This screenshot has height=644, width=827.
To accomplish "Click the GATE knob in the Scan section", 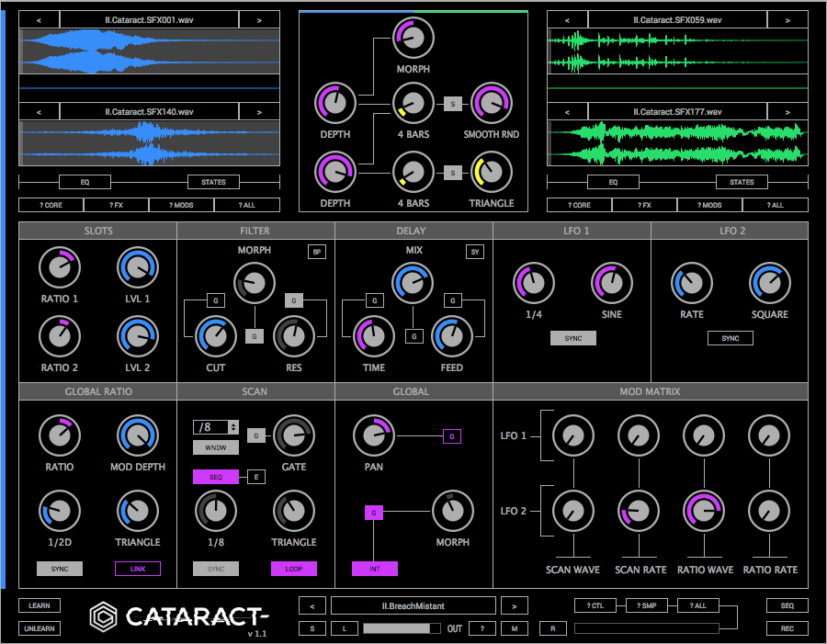I will click(x=294, y=435).
